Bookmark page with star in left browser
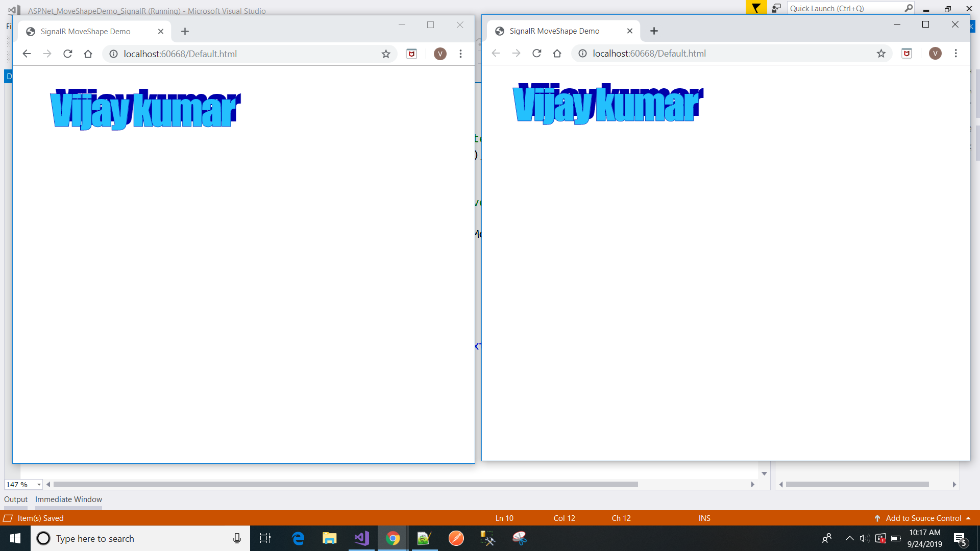 tap(386, 54)
